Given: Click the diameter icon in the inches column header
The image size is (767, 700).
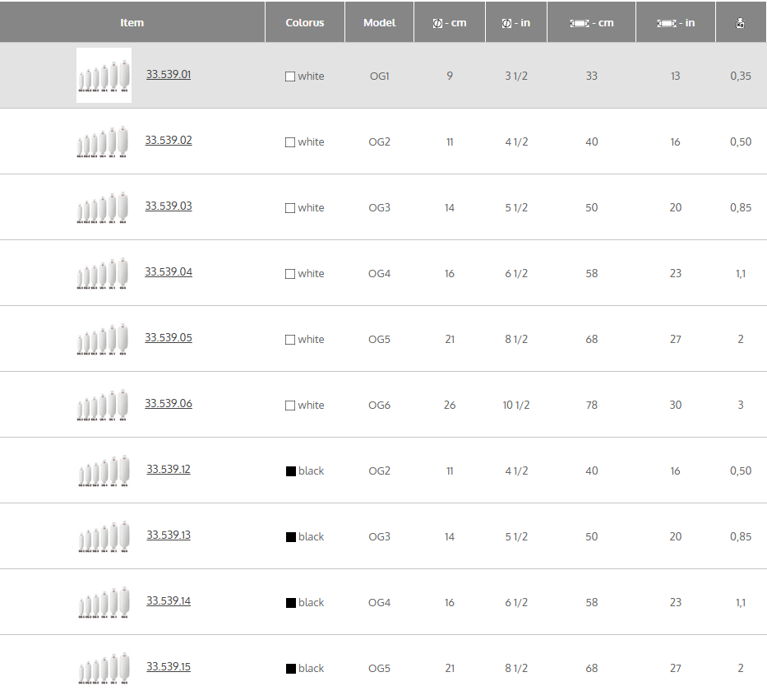Looking at the screenshot, I should coord(506,23).
